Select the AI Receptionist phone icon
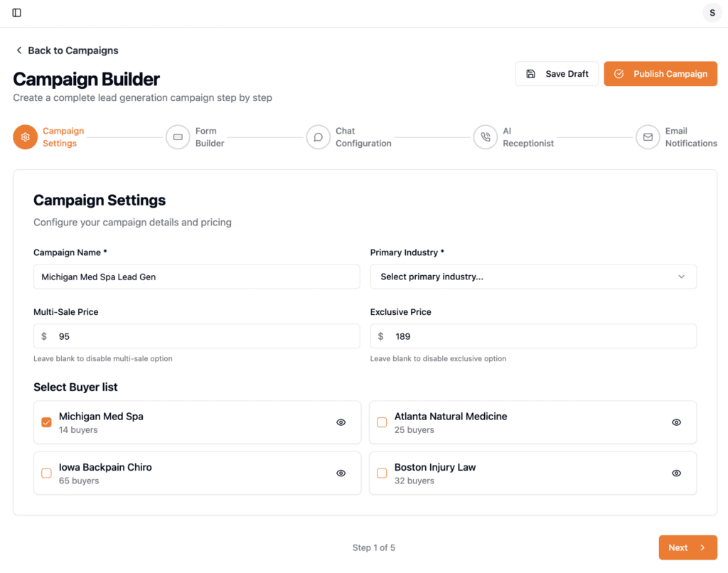728x573 pixels. pyautogui.click(x=485, y=136)
